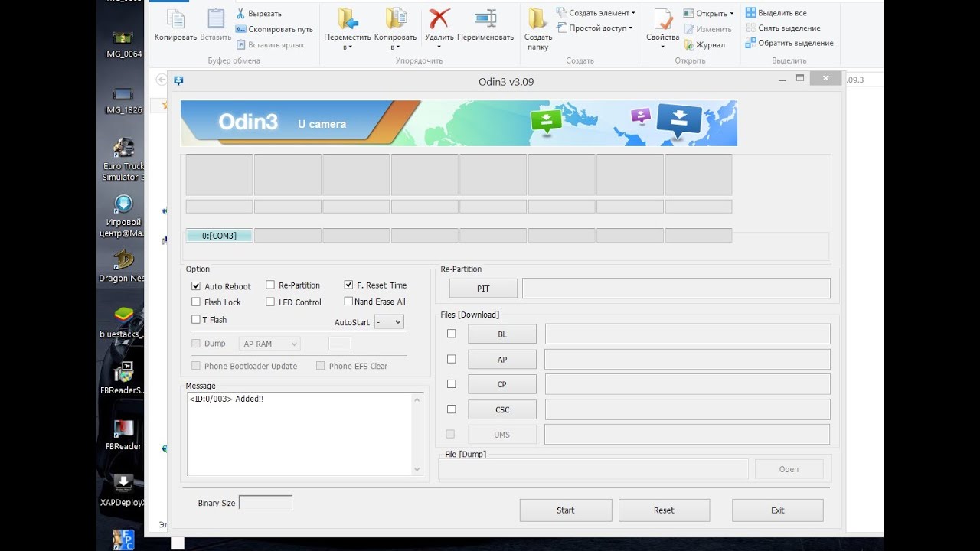Open the Move to (Переместить в) menu
This screenshot has width=980, height=551.
click(x=348, y=30)
